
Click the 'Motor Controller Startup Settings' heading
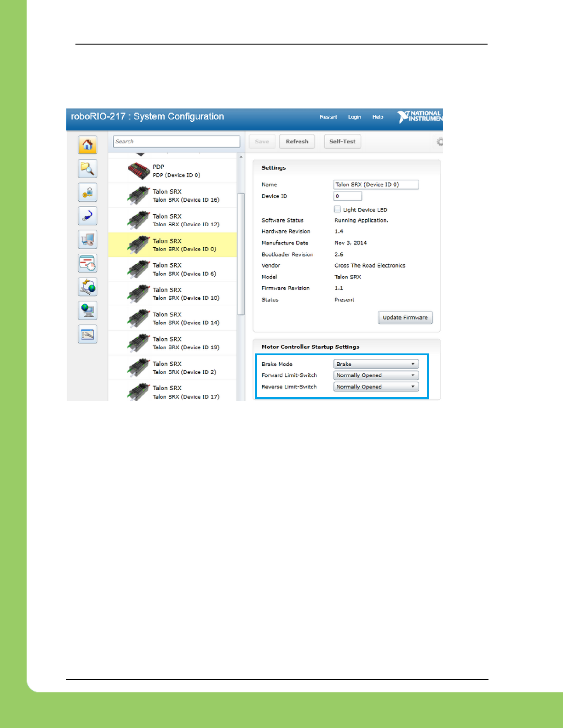pos(310,347)
